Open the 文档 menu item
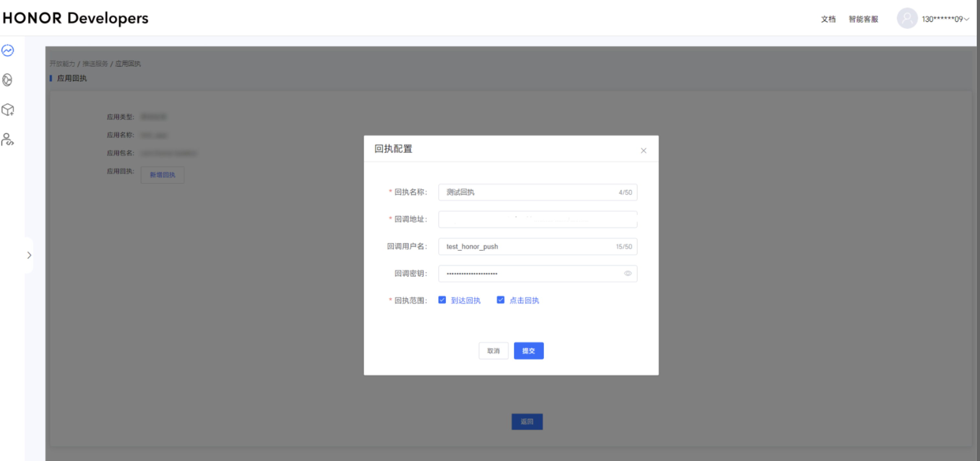The image size is (980, 461). [x=828, y=19]
